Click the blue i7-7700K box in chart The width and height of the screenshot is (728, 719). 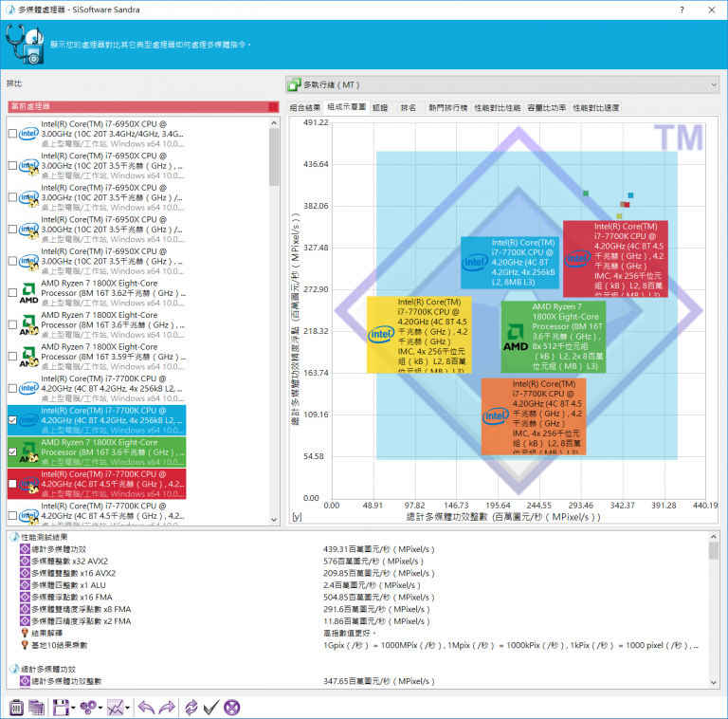click(x=510, y=263)
